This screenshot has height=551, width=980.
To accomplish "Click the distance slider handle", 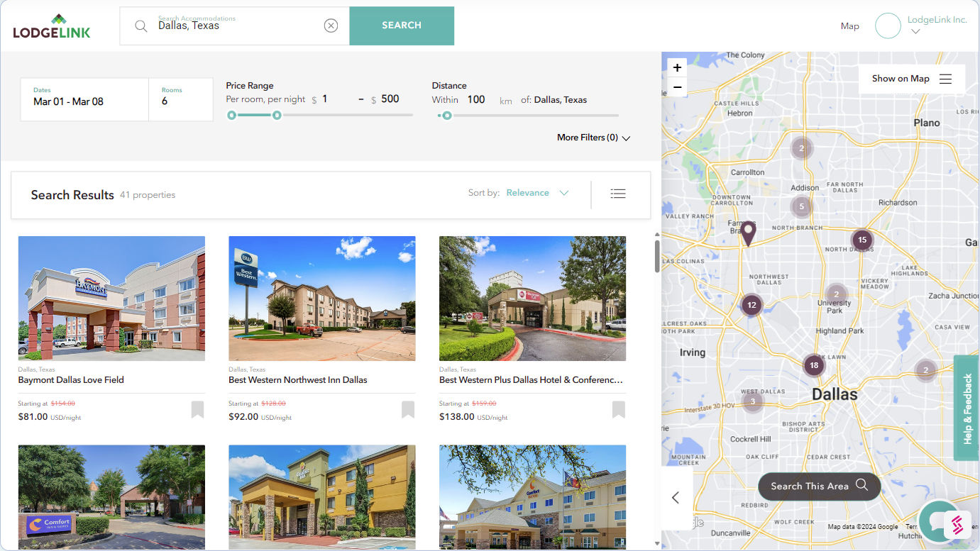I will [x=446, y=115].
